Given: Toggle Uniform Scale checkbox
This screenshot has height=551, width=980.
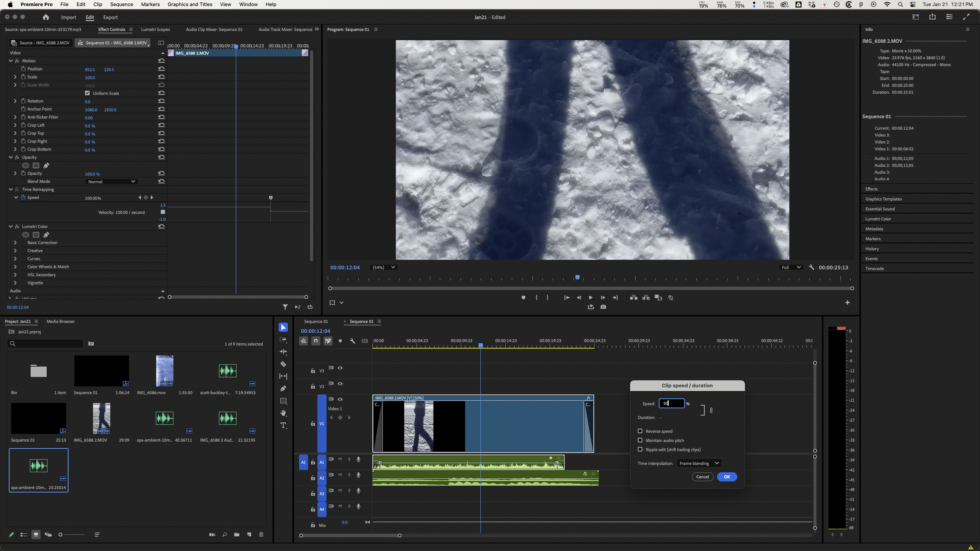Looking at the screenshot, I should coord(87,93).
